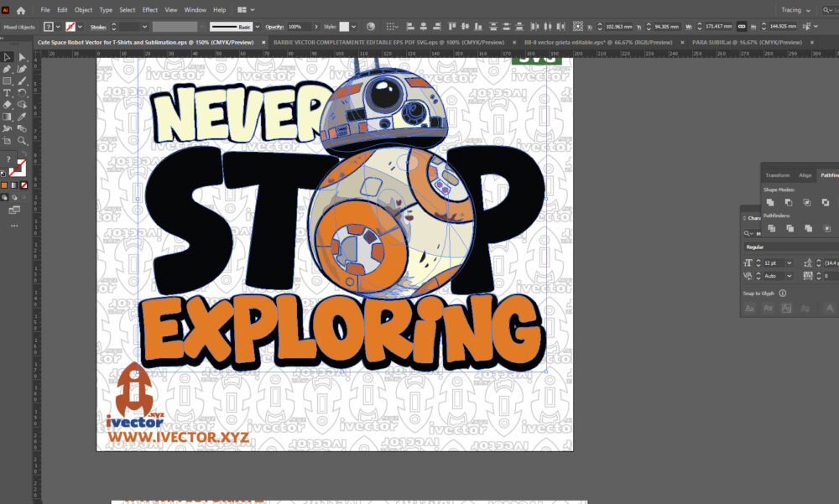839x504 pixels.
Task: Open the Effect menu
Action: [150, 9]
